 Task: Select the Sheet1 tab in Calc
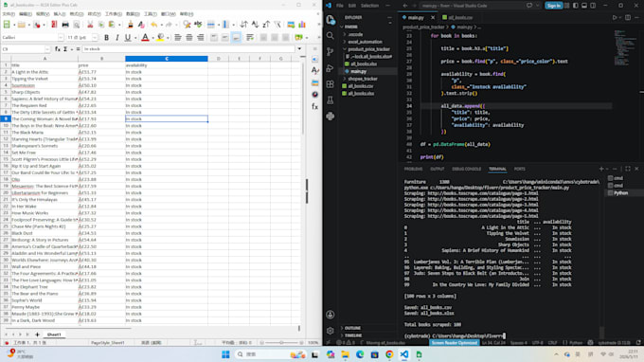point(54,335)
